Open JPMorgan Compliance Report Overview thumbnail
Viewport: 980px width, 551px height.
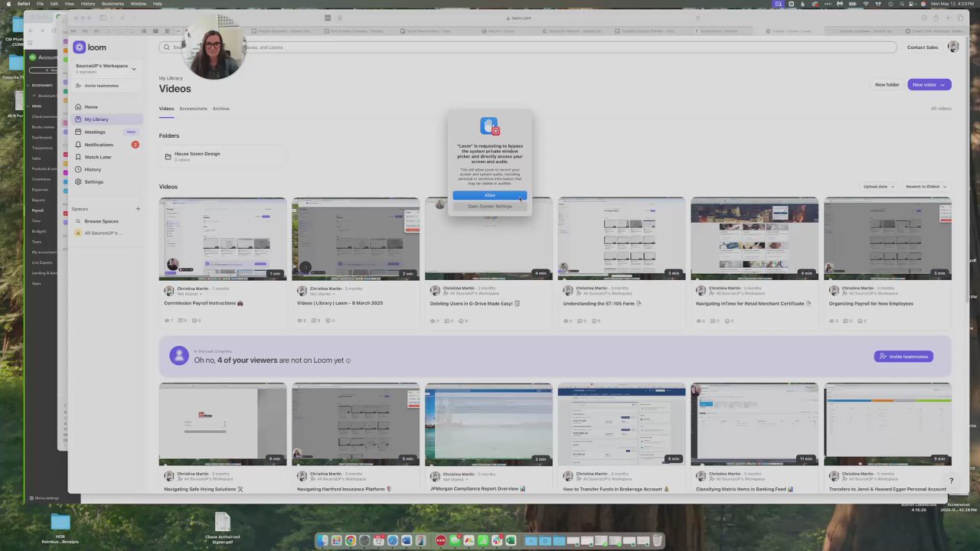488,424
